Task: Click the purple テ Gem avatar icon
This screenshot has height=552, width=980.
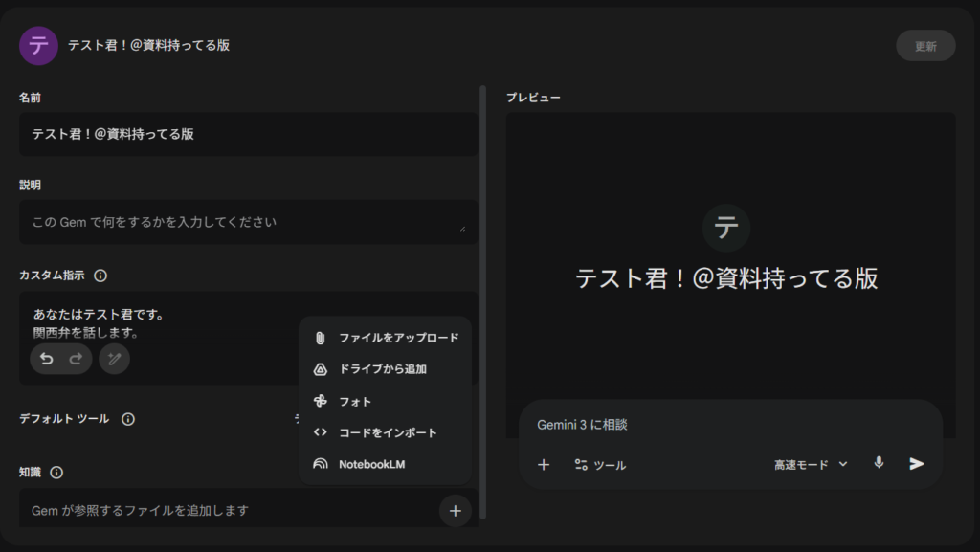Action: click(x=38, y=45)
